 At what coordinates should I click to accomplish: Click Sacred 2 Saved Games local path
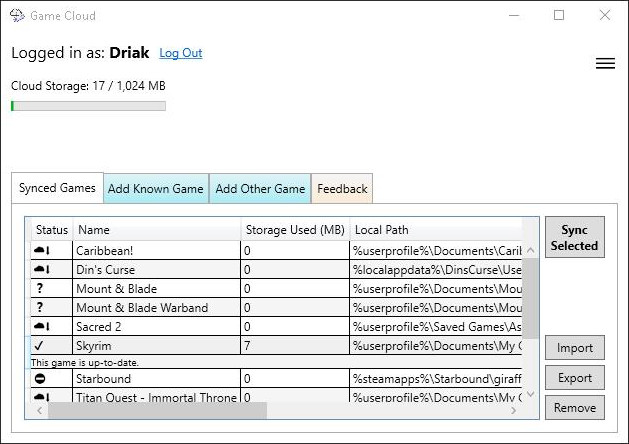(437, 326)
